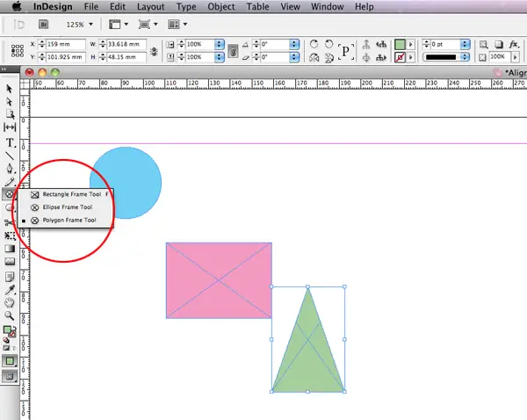Image resolution: width=527 pixels, height=420 pixels.
Task: Open Adobe Bridge via Br icon
Action: (43, 25)
